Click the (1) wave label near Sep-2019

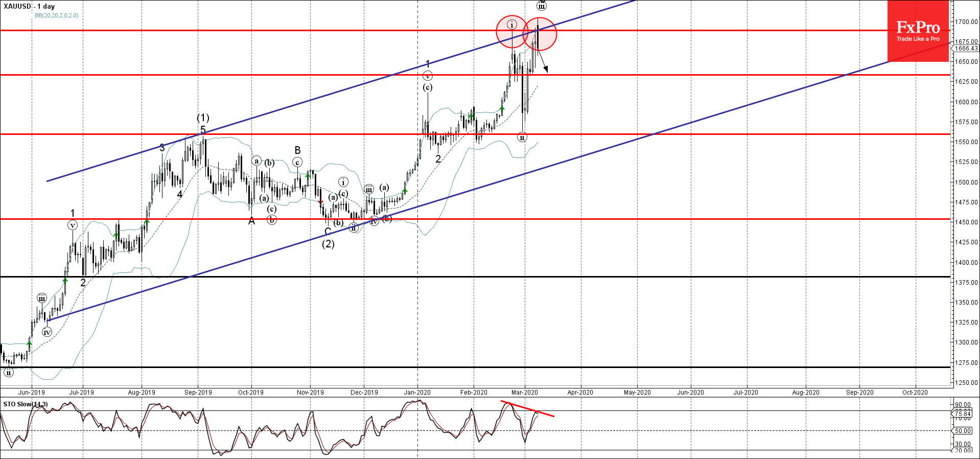(203, 118)
